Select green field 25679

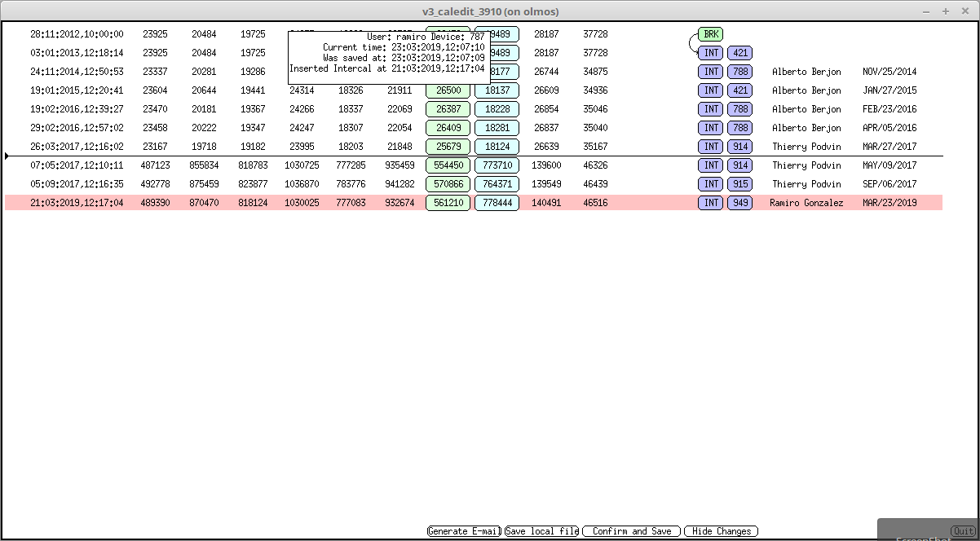click(448, 147)
